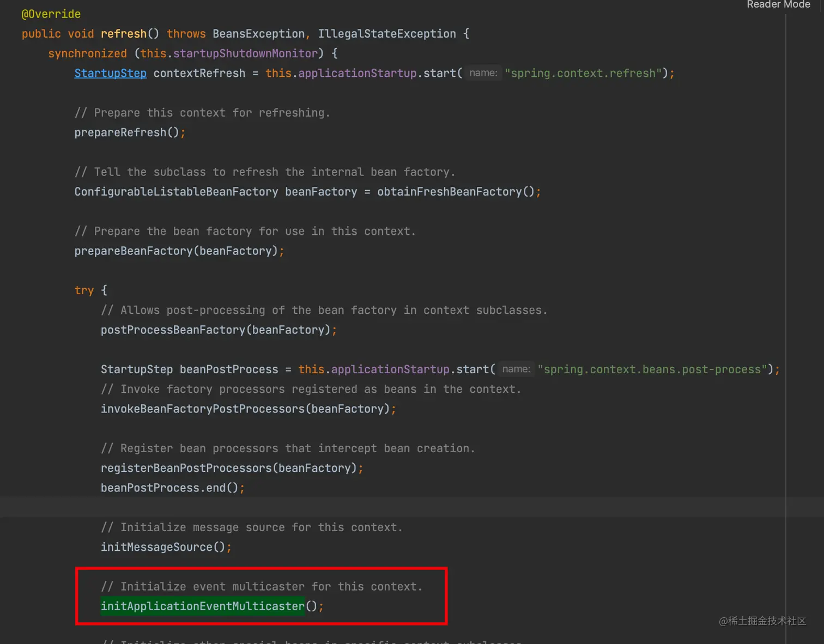Click comment "Allows post-processing of the bean factory"
Image resolution: width=824 pixels, height=644 pixels.
click(324, 310)
